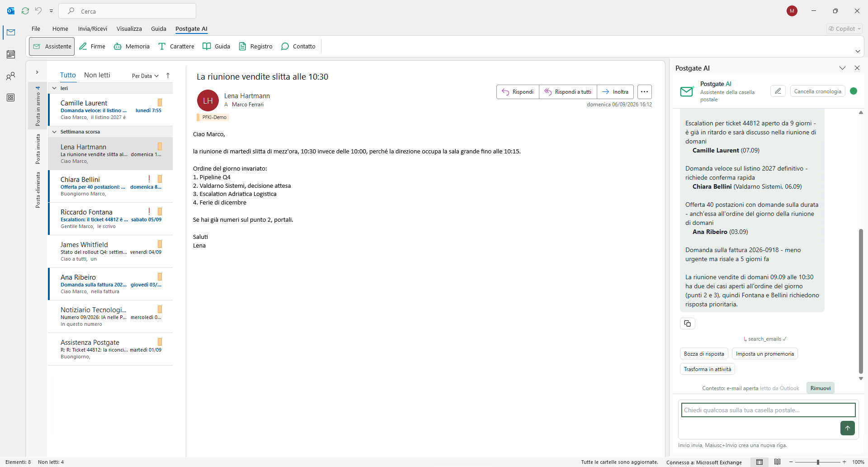Screen dimensions: 868x467
Task: Send the prompt with green arrow button
Action: click(x=848, y=428)
